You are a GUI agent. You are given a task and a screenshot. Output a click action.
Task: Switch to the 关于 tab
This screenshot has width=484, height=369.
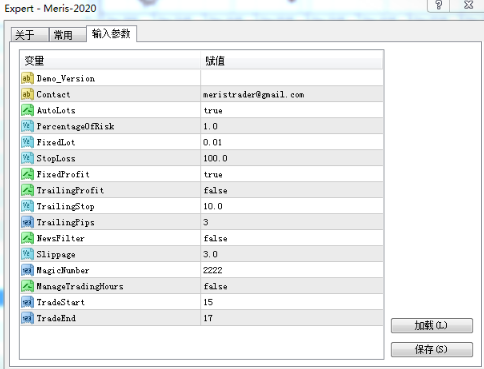click(x=29, y=35)
